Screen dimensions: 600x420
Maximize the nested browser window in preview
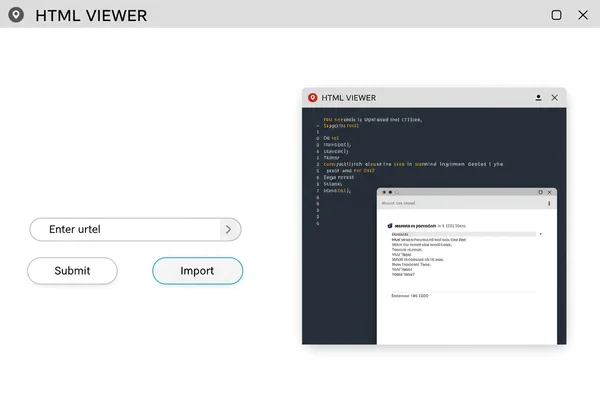pyautogui.click(x=541, y=192)
